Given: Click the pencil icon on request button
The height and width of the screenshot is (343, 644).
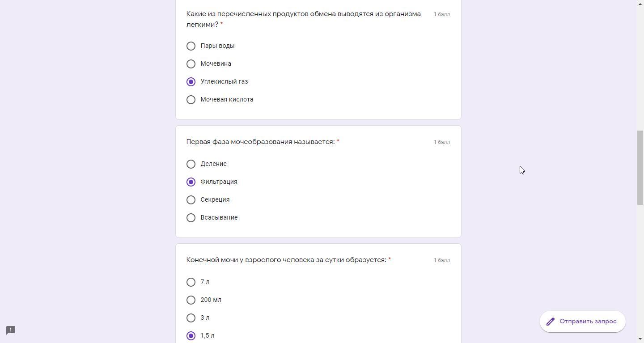Looking at the screenshot, I should [551, 322].
